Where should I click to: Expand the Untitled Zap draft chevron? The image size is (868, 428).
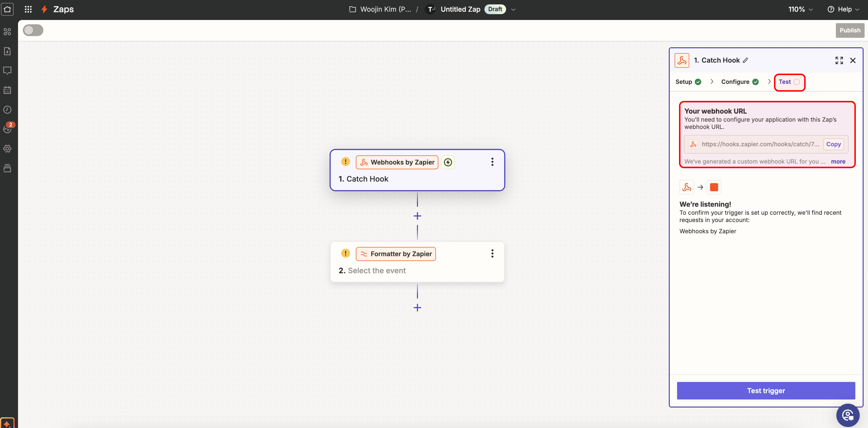click(513, 9)
